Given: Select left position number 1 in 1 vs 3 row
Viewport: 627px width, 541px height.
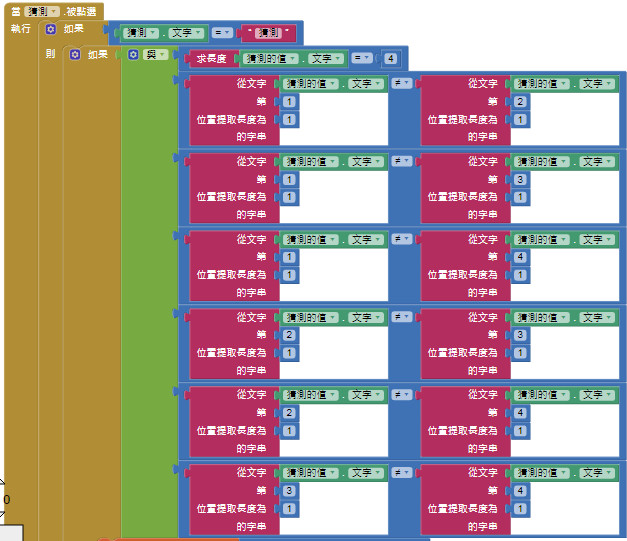Looking at the screenshot, I should coord(289,180).
